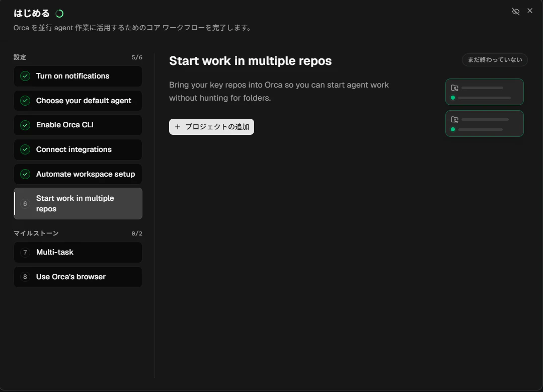This screenshot has height=392, width=543.
Task: Click the Start work in multiple repos heading
Action: tap(251, 60)
